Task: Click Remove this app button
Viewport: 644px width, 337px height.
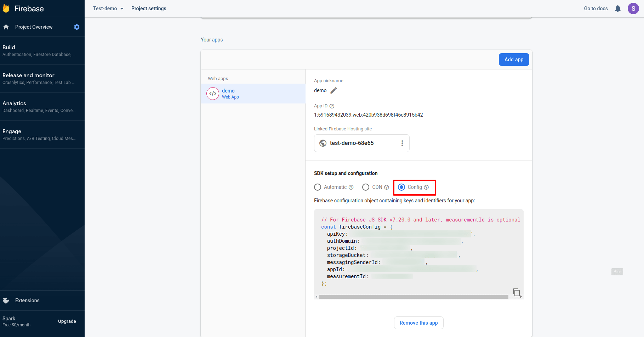Action: 418,323
